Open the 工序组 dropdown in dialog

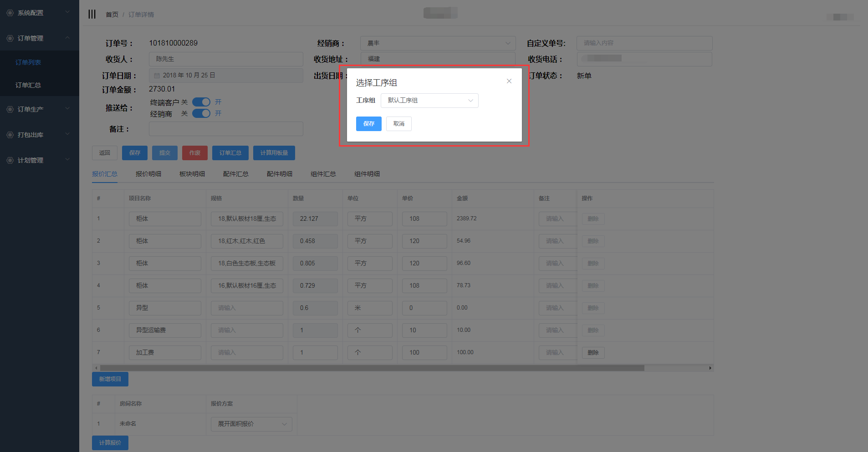pyautogui.click(x=429, y=101)
